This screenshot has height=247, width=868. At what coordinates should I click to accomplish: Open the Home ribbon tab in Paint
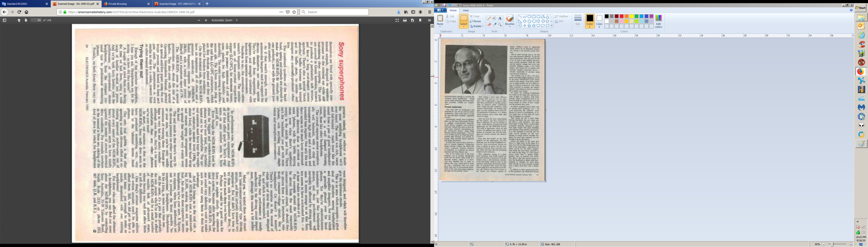[x=453, y=10]
